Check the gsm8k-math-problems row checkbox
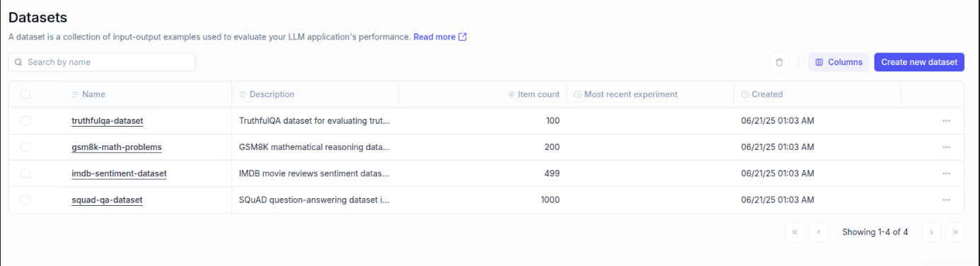Screen dimensions: 980x266 point(25,147)
